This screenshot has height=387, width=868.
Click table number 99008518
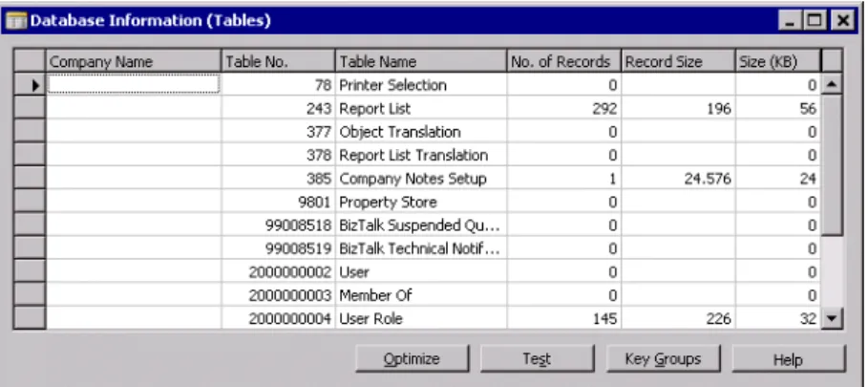pyautogui.click(x=279, y=226)
